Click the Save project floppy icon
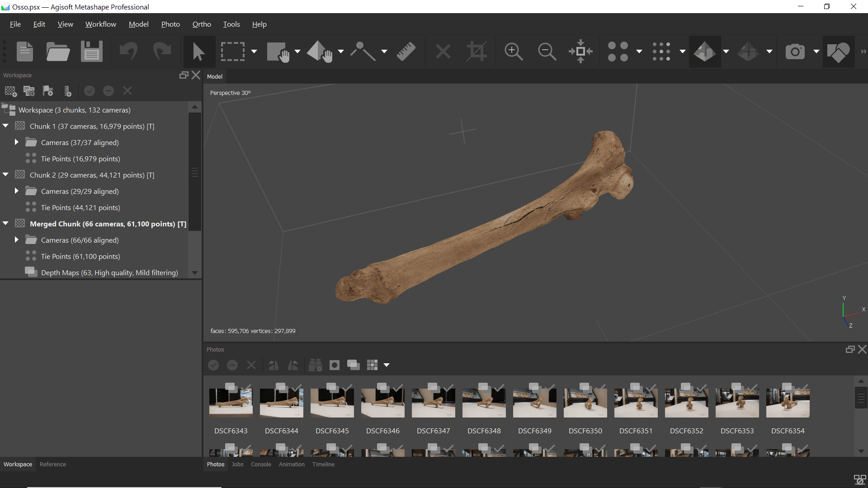Viewport: 868px width, 488px height. tap(91, 52)
